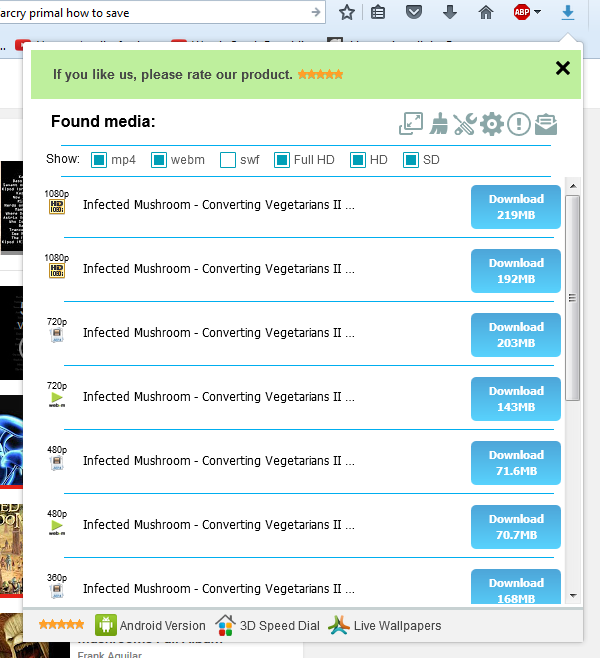
Task: Click the Firefox bookmark star icon
Action: pyautogui.click(x=347, y=13)
